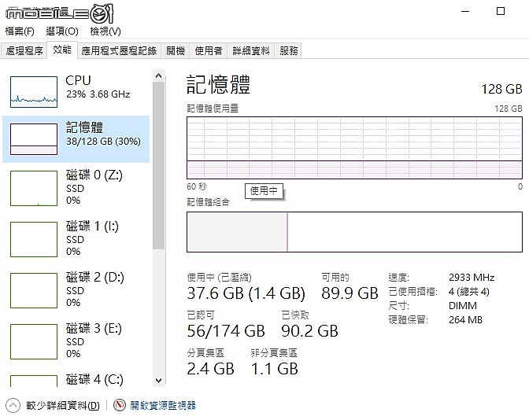529x420 pixels.
Task: Click the CPU usage mini graph thumbnail
Action: pos(34,92)
